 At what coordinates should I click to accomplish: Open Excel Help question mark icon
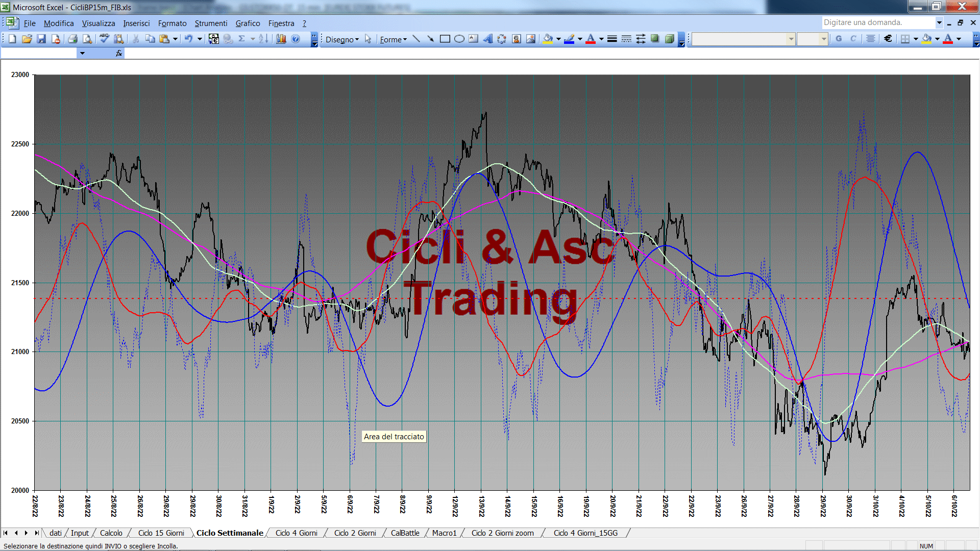(x=296, y=39)
